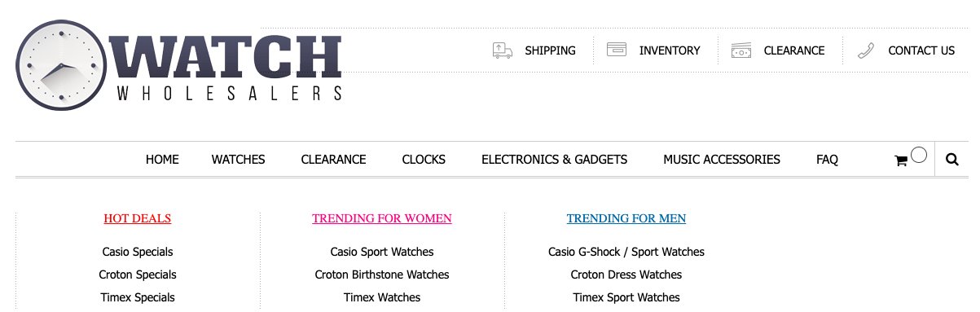Click the inventory box icon
This screenshot has width=980, height=312.
click(x=617, y=50)
